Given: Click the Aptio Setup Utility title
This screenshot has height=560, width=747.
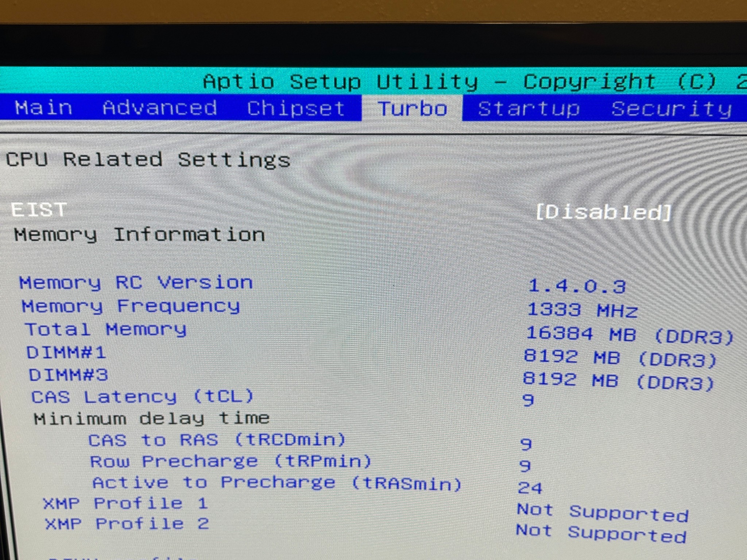Looking at the screenshot, I should (x=340, y=82).
